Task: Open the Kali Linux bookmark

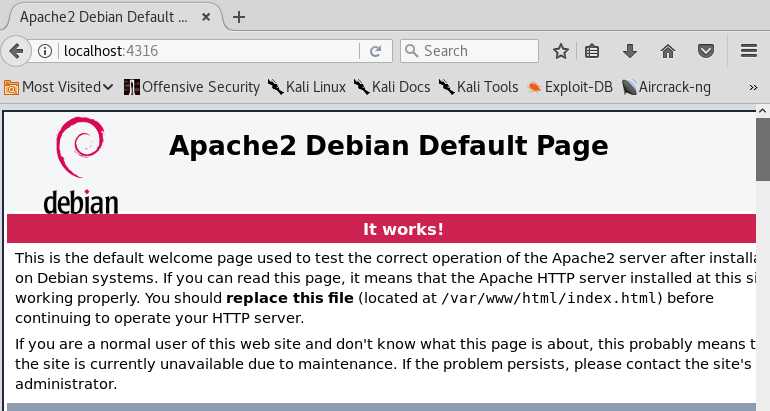Action: point(307,87)
